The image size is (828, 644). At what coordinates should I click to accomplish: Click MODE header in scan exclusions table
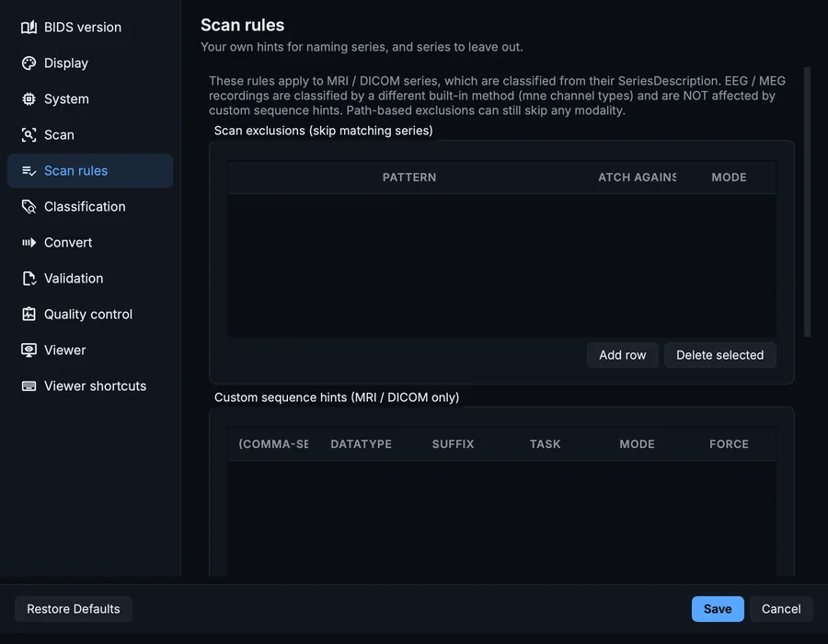729,178
